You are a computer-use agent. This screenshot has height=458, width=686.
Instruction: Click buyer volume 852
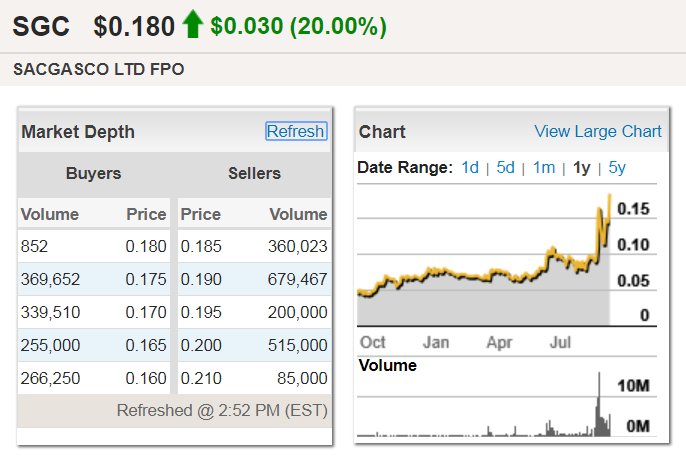coord(34,246)
